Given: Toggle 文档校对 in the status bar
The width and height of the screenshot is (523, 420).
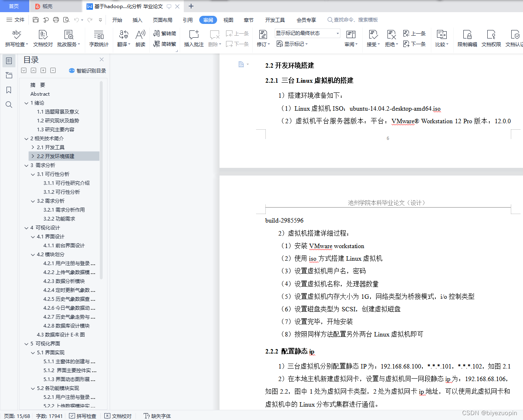Looking at the screenshot, I should 118,416.
